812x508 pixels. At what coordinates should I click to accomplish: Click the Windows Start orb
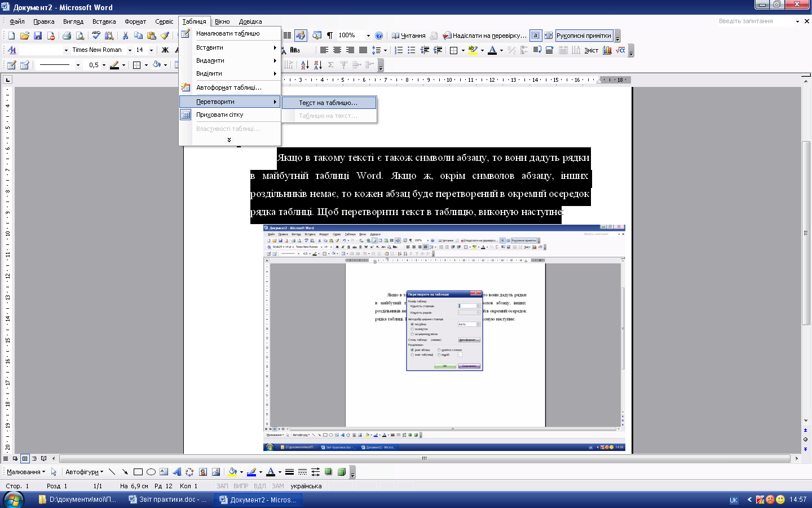(14, 500)
